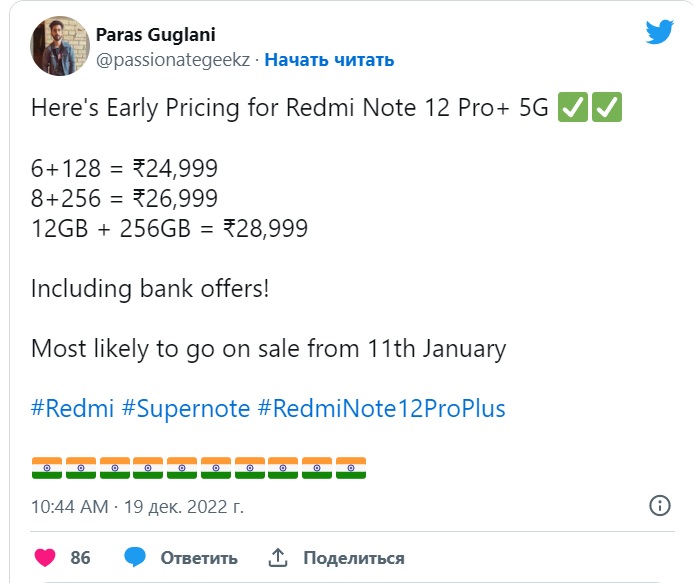Open Paras Guglani's profile photo
The width and height of the screenshot is (694, 583).
58,47
